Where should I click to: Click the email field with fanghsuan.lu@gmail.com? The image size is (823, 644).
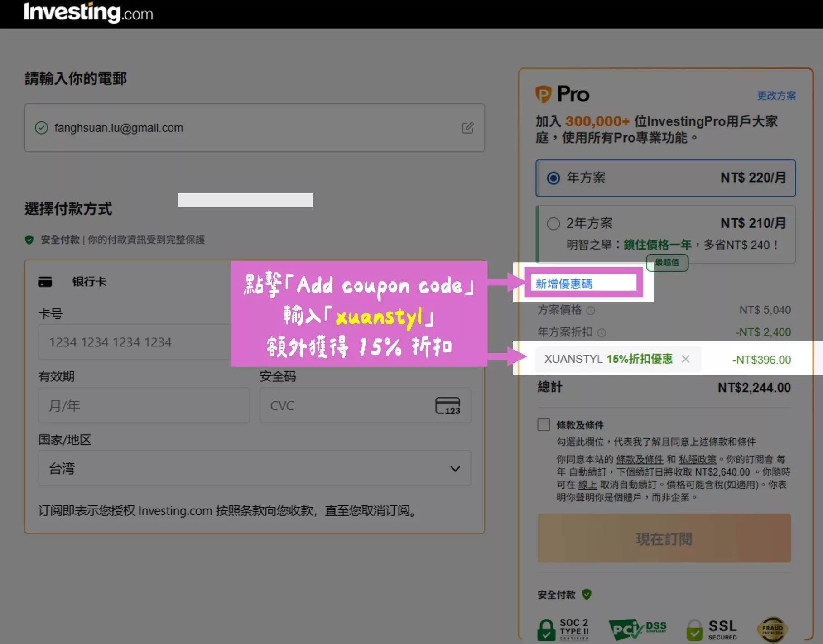tap(255, 128)
